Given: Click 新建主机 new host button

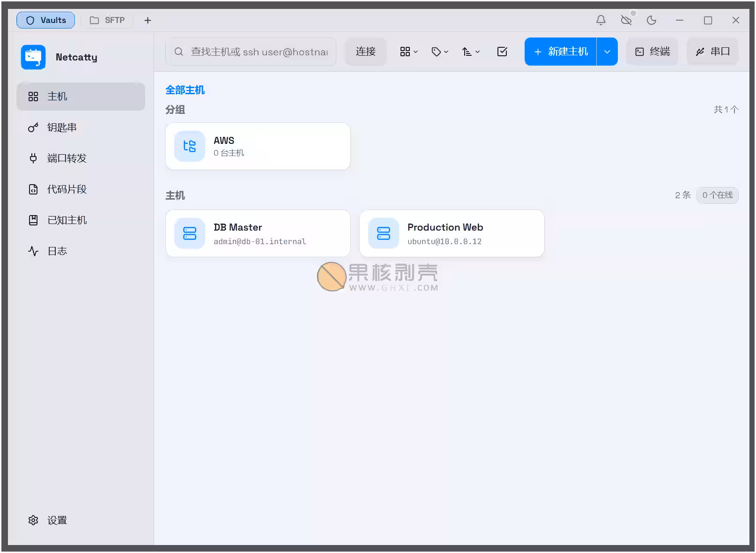Looking at the screenshot, I should pos(561,52).
